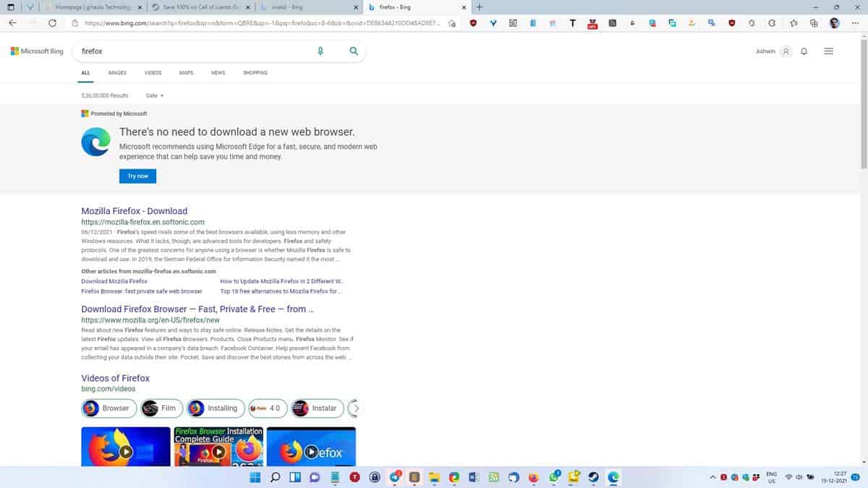Image resolution: width=868 pixels, height=488 pixels.
Task: Open Collections from the browser toolbar
Action: click(x=813, y=22)
